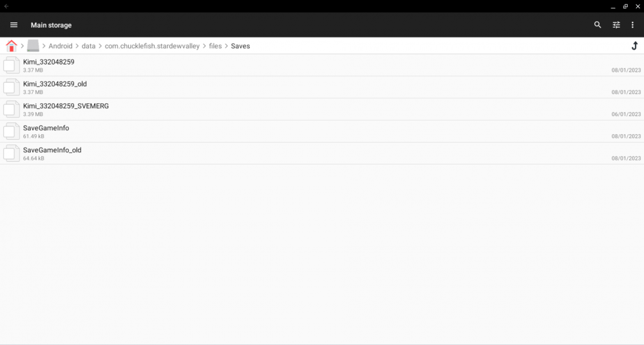Click the 06/01/2023 date entry
Viewport: 644px width, 345px height.
[626, 114]
